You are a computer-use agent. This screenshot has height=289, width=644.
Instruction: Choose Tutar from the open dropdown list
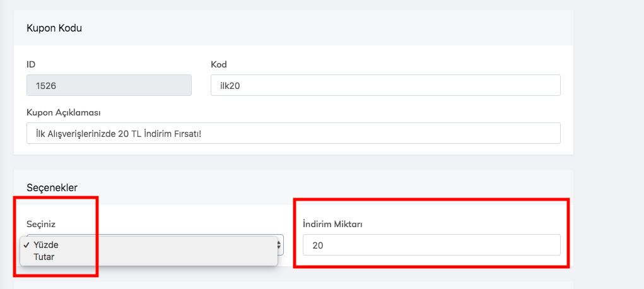pyautogui.click(x=44, y=257)
